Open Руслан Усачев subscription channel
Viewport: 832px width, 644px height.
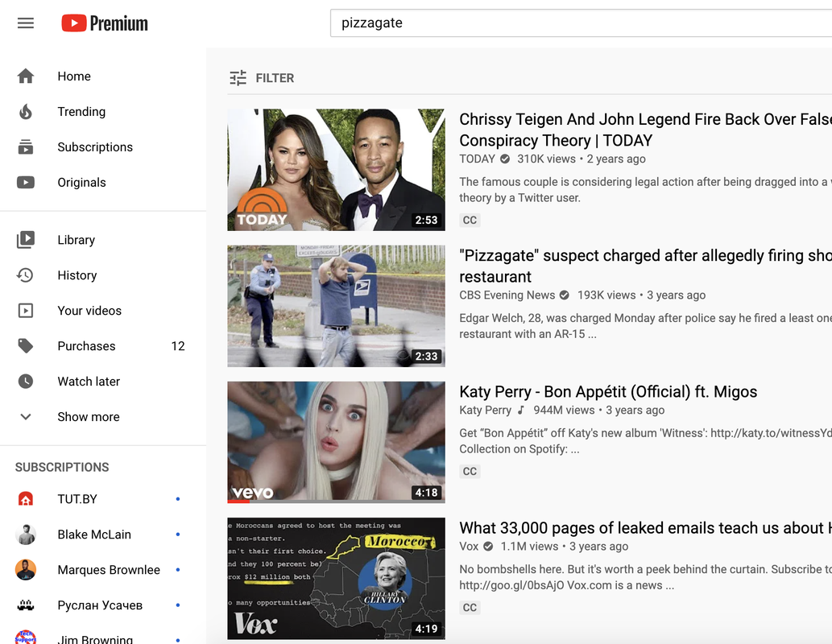(103, 605)
